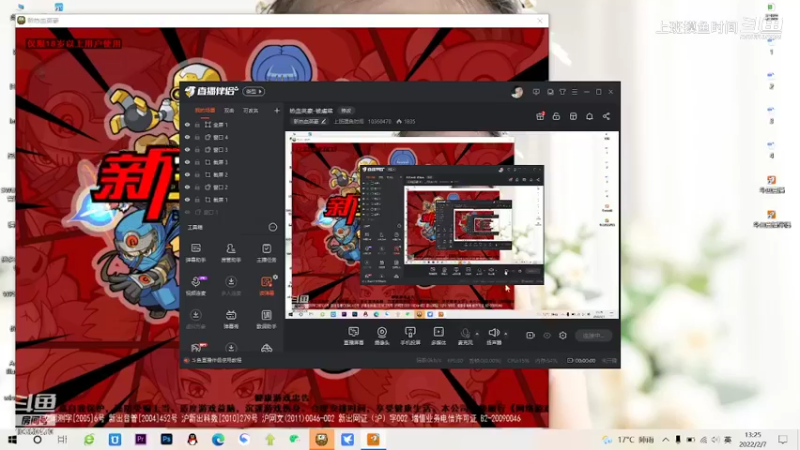Image resolution: width=800 pixels, height=450 pixels.
Task: Switch to the first orange scene tab
Action: tap(205, 110)
